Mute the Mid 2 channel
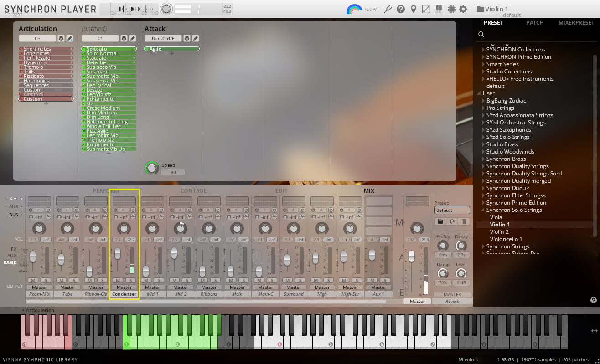 click(x=174, y=280)
